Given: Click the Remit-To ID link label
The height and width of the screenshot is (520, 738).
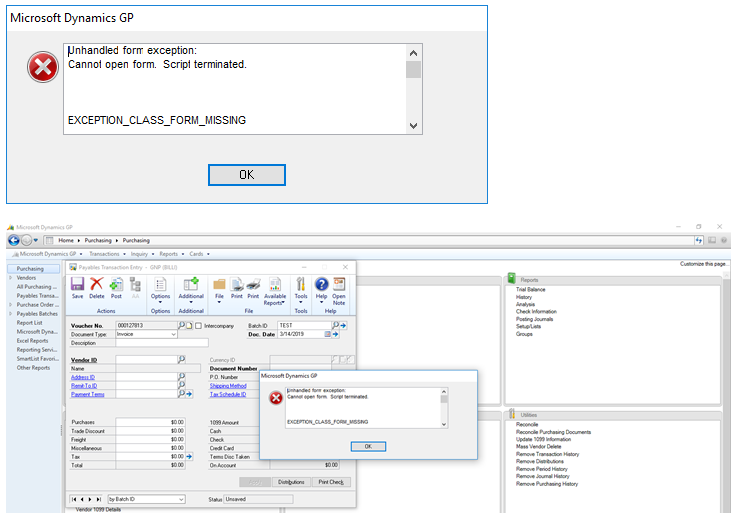Looking at the screenshot, I should pyautogui.click(x=84, y=385).
